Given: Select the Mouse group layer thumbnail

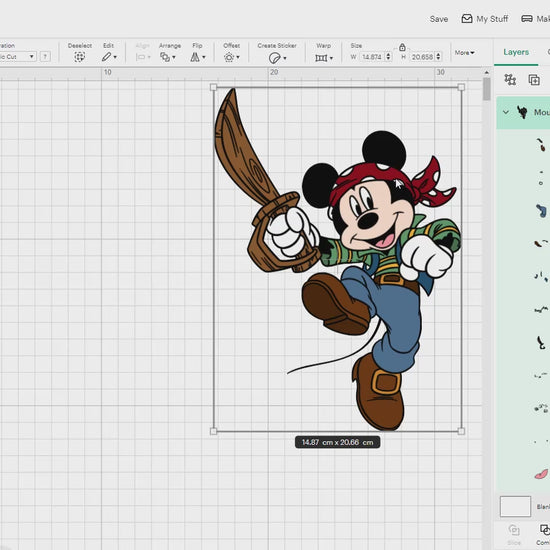Looking at the screenshot, I should (x=522, y=112).
